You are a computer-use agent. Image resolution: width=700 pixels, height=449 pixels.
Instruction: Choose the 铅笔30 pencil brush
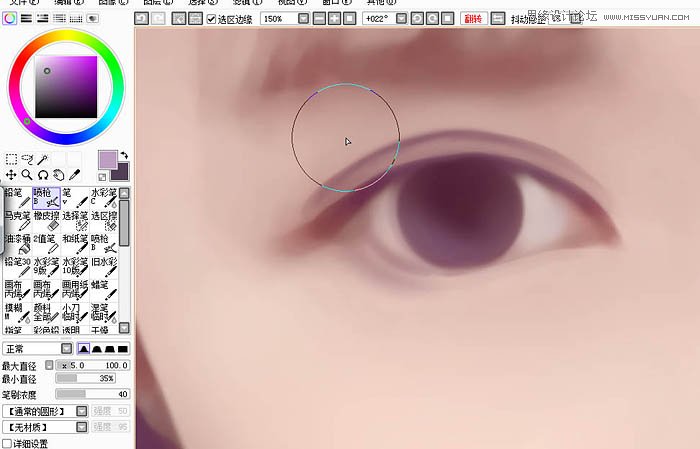[17, 267]
